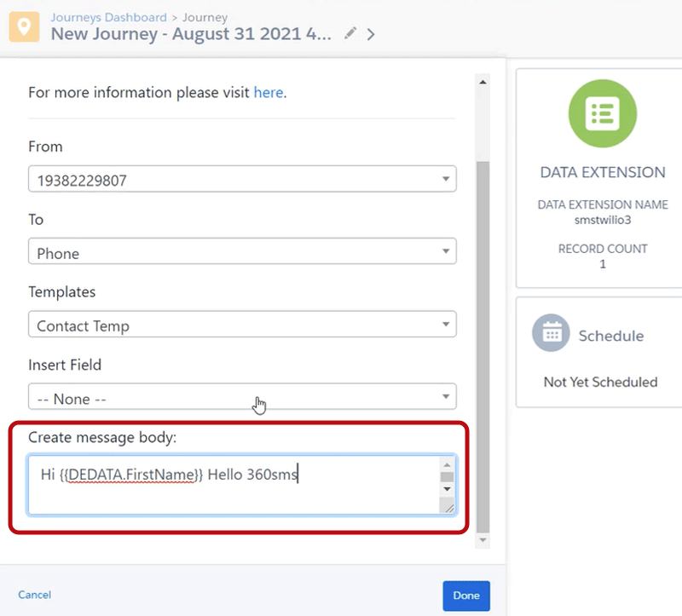Go to Journeys Dashboard breadcrumb
Screen dimensions: 682x616
coord(108,17)
